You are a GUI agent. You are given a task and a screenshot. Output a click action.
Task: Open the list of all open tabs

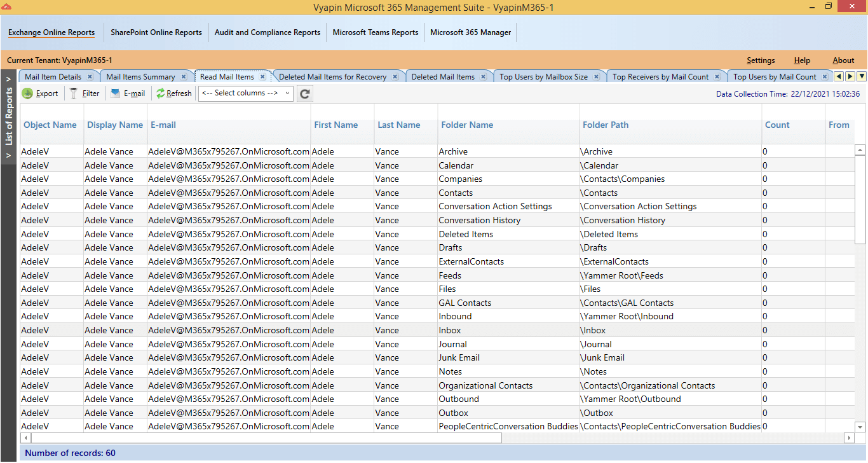[862, 76]
